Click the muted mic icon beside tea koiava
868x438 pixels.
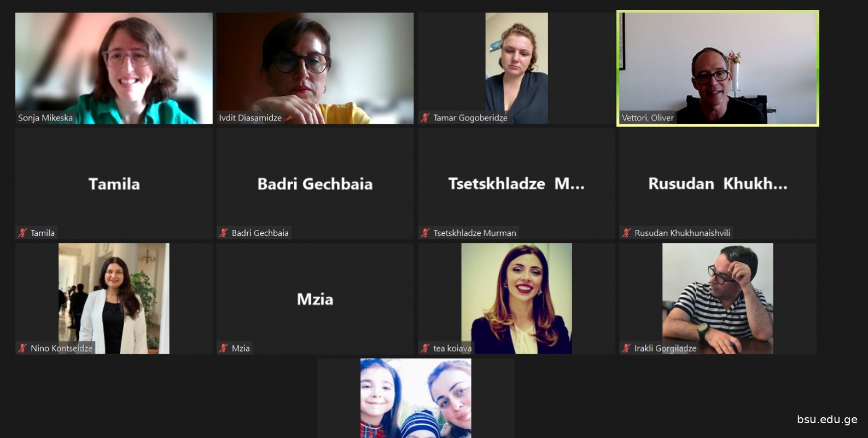425,348
